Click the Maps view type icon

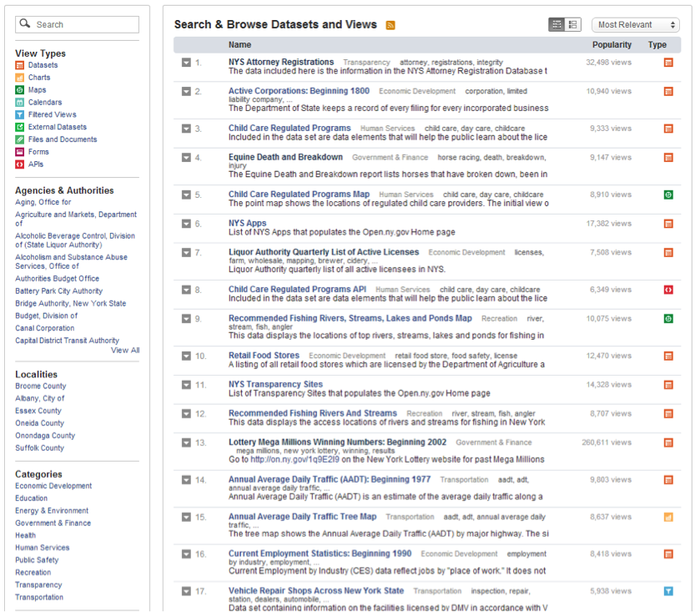tap(20, 90)
